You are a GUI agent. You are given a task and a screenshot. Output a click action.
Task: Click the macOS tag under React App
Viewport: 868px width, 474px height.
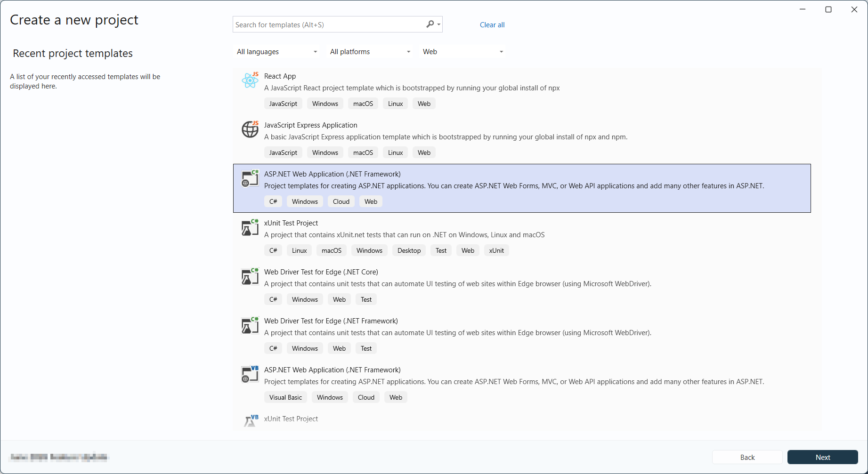(363, 104)
